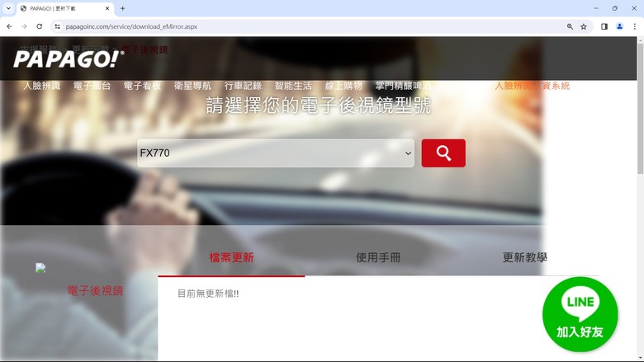Close the PAPAGO! browser tab

(107, 8)
